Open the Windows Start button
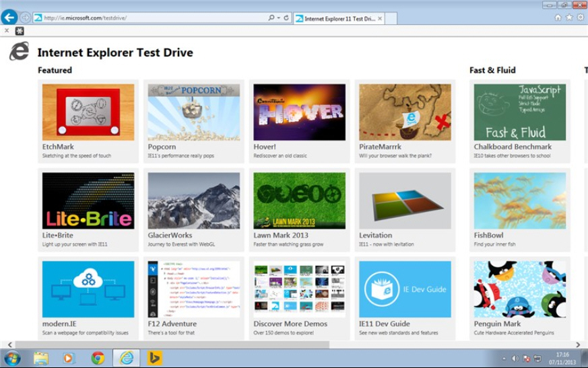 click(x=12, y=359)
